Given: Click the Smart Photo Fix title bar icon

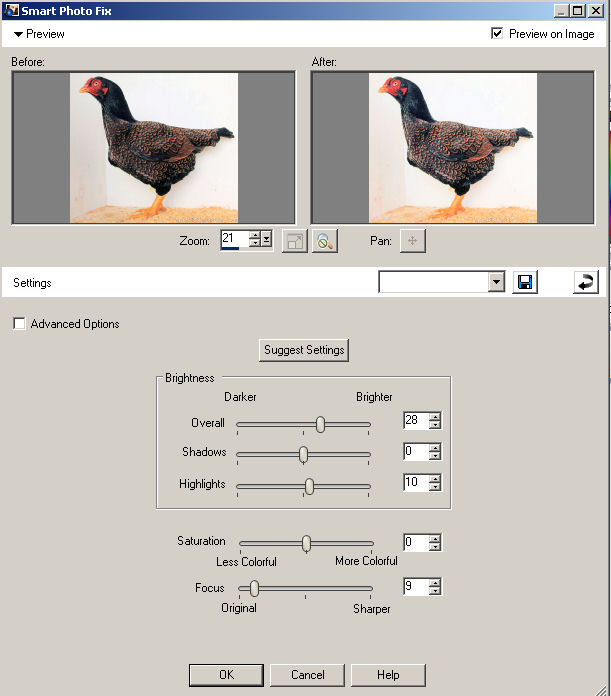Looking at the screenshot, I should 11,11.
